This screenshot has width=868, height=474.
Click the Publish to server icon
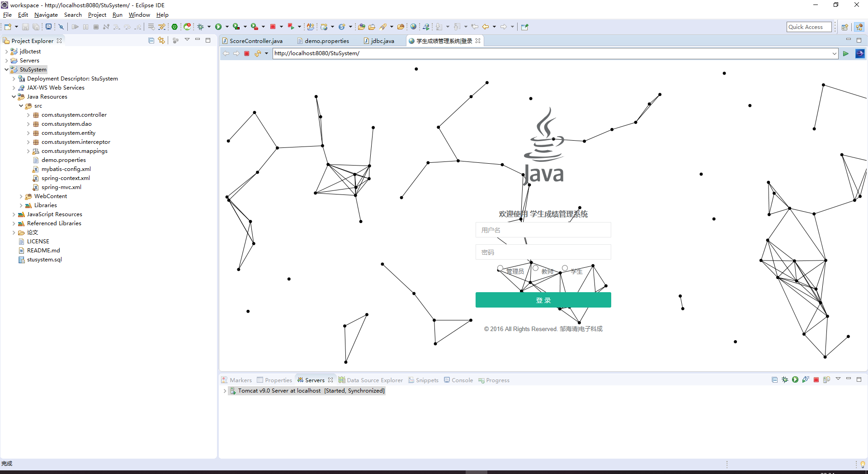click(x=826, y=379)
